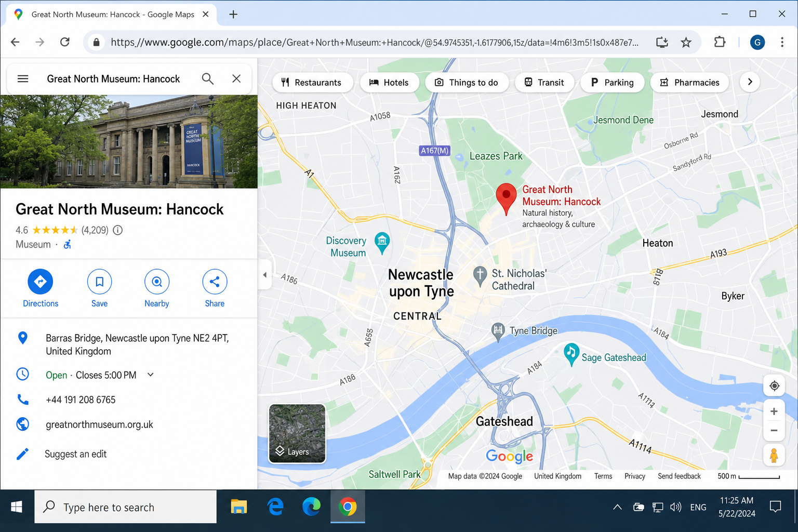Switch map type via Layers thumbnail
Screen dimensions: 798x532
click(x=297, y=434)
